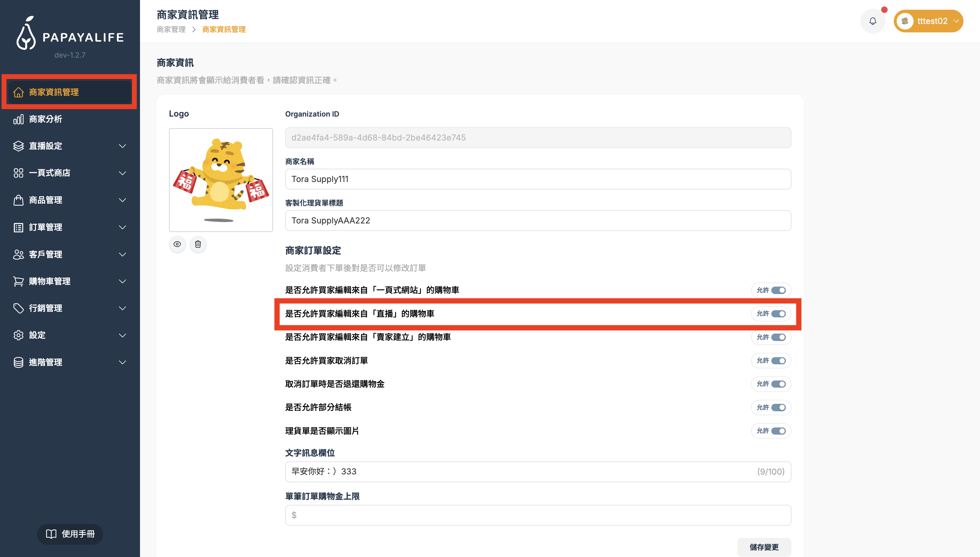
Task: Click the 設定 gear icon
Action: [18, 335]
